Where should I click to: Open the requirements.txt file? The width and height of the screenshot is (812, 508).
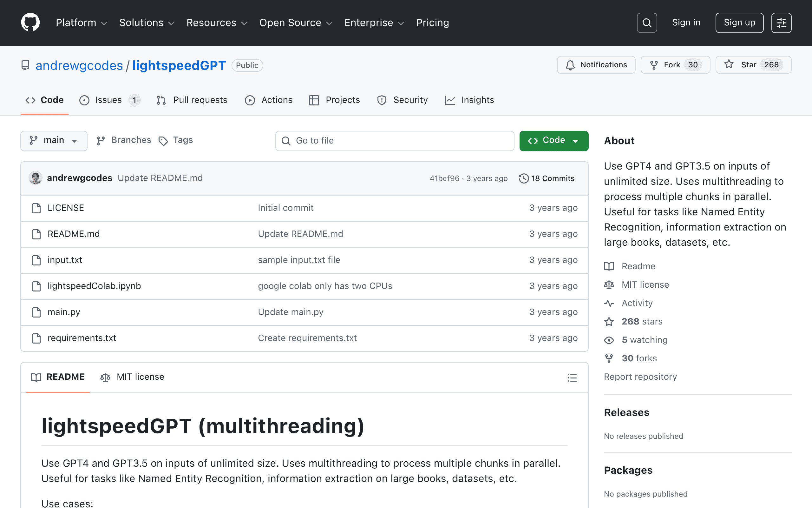[82, 338]
